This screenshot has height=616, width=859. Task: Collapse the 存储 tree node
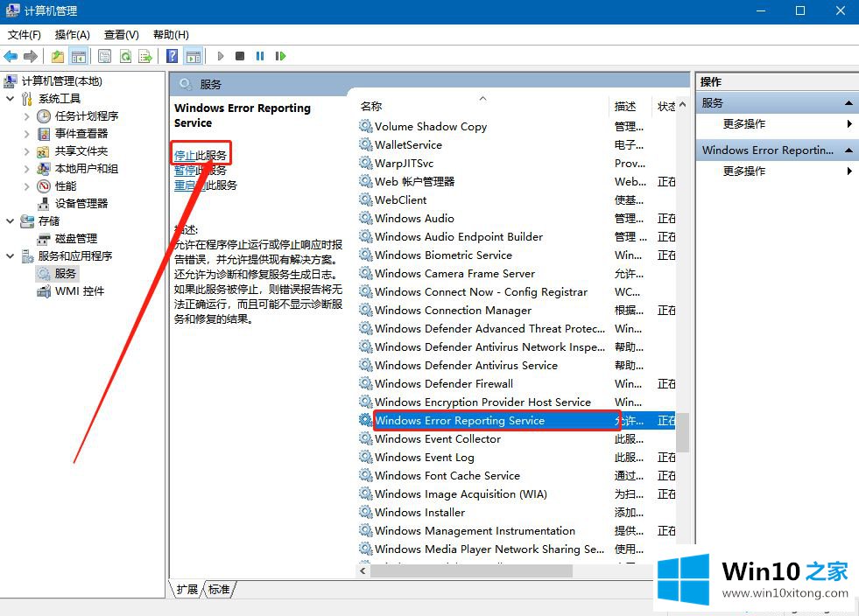[x=11, y=221]
